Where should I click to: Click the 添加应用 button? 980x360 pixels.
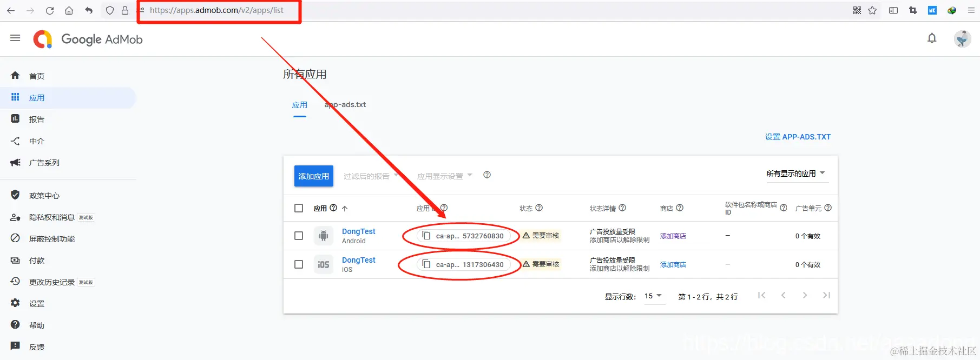(314, 176)
